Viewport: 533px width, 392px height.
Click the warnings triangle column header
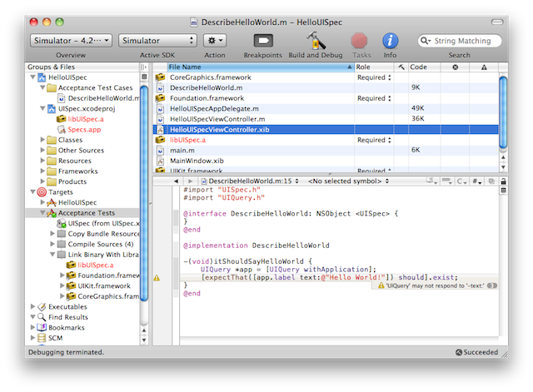pos(484,67)
